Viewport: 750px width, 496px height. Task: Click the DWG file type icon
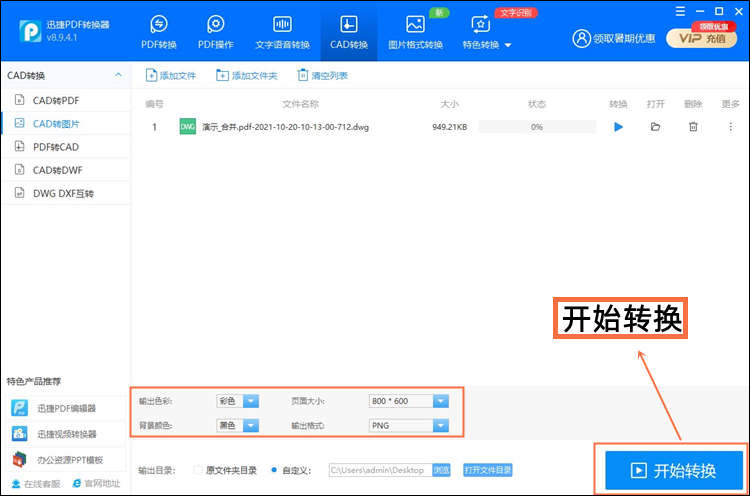click(x=188, y=127)
